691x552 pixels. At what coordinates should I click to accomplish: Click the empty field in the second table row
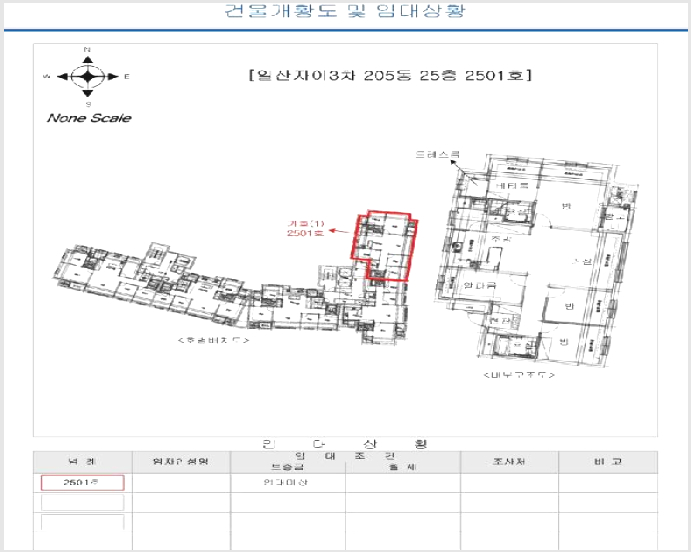82,503
